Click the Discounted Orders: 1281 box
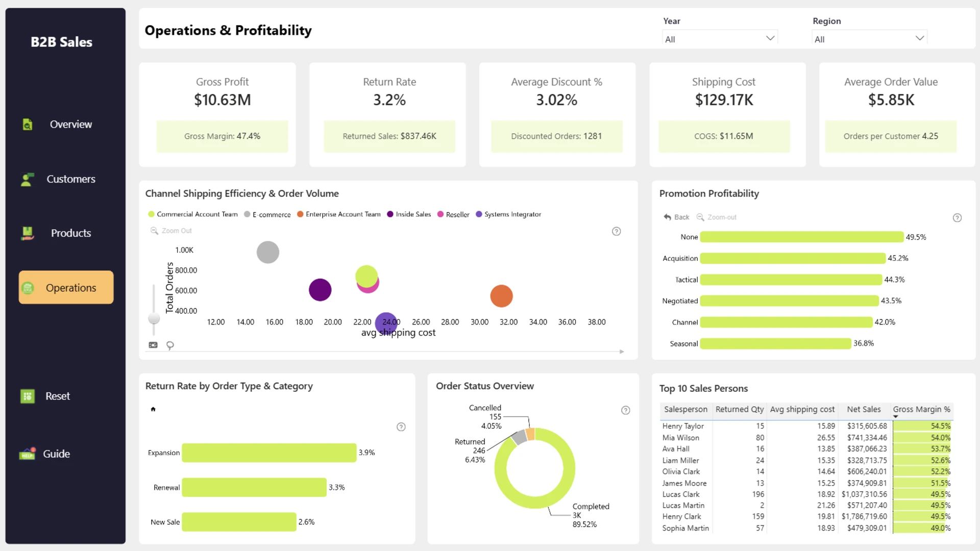The height and width of the screenshot is (551, 980). [557, 136]
